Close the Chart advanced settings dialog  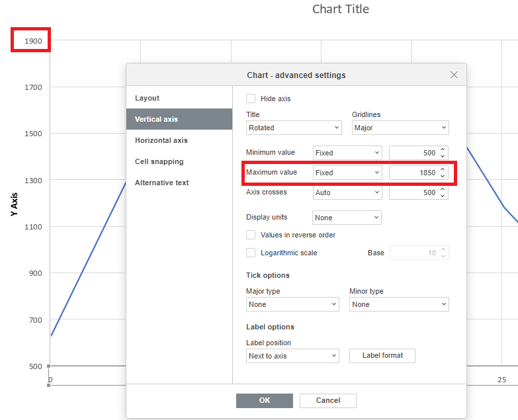454,75
